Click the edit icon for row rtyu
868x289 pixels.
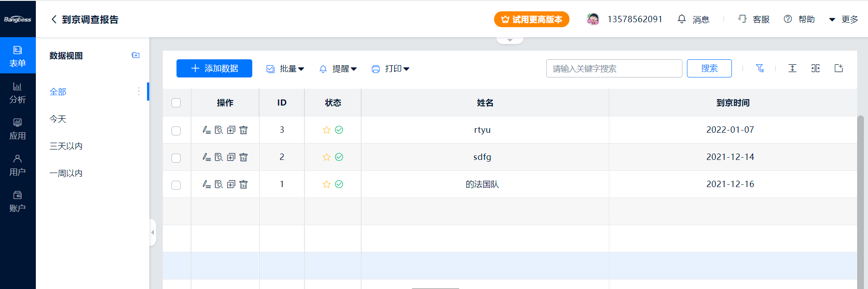206,130
